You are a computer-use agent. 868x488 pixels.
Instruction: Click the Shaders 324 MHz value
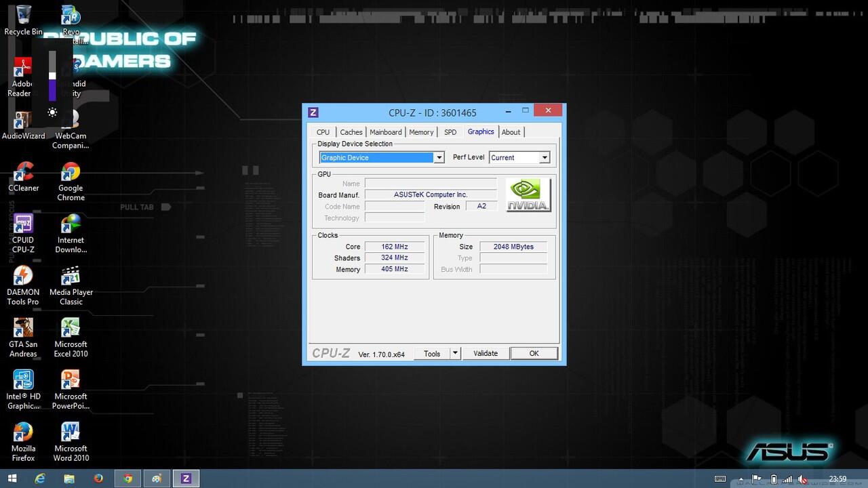(395, 258)
